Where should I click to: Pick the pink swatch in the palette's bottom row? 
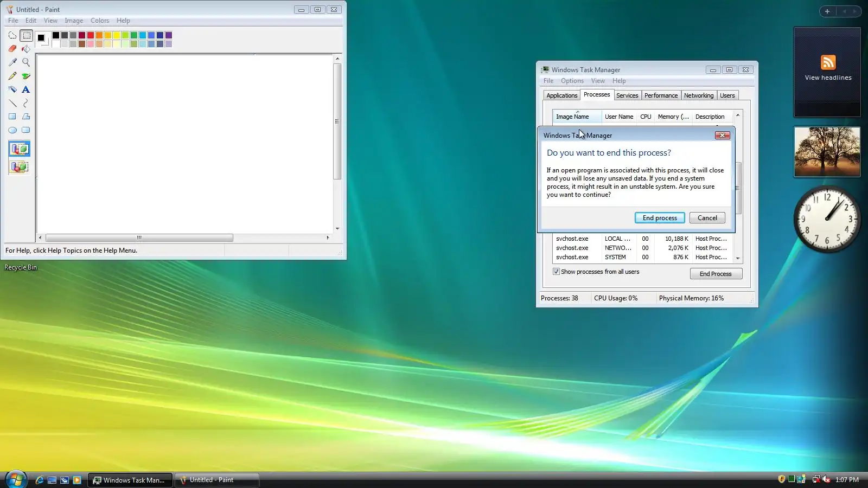pos(91,44)
